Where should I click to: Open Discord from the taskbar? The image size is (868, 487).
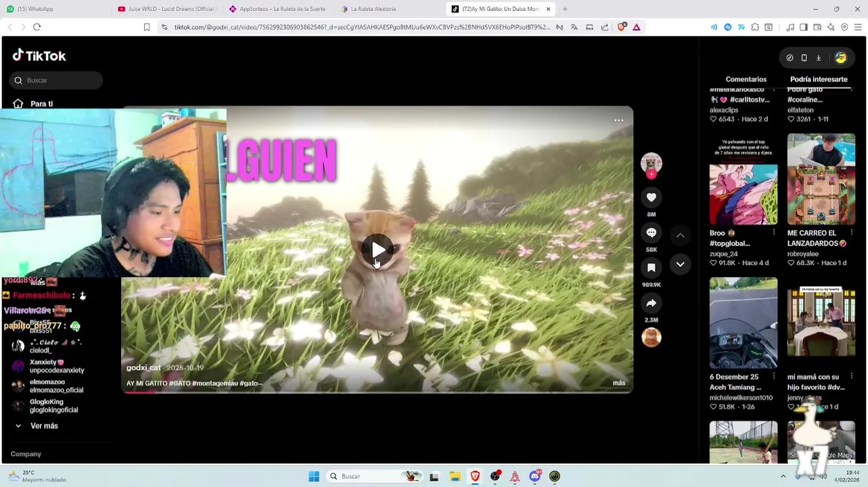535,476
